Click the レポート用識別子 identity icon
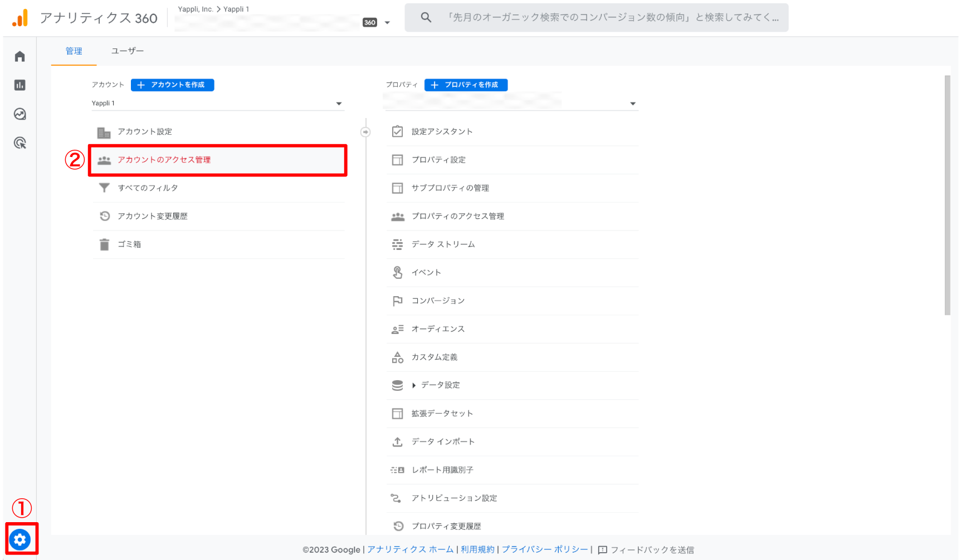Image resolution: width=967 pixels, height=560 pixels. click(x=398, y=470)
